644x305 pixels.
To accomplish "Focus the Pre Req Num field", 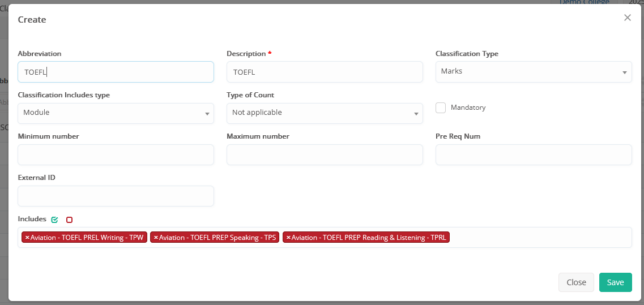I will pyautogui.click(x=533, y=154).
